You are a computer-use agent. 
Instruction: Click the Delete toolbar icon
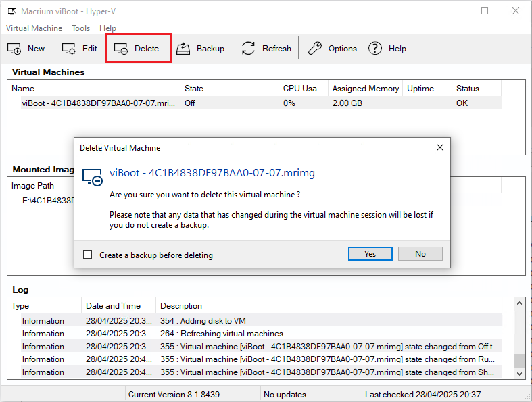(x=122, y=49)
